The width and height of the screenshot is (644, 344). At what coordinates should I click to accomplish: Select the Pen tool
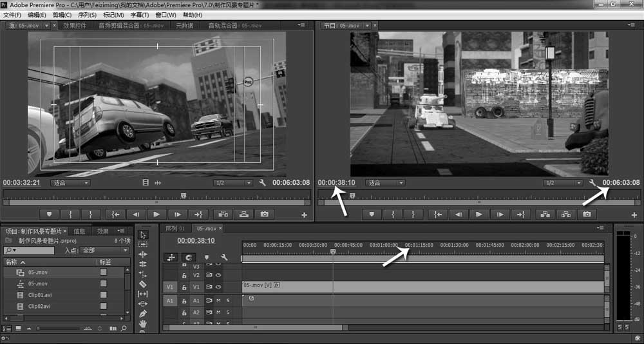coord(143,314)
